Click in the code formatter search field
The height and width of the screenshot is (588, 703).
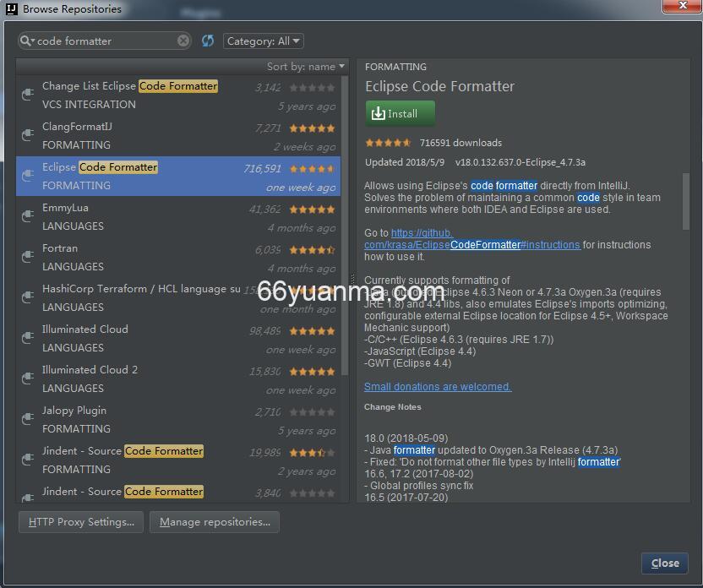click(x=106, y=41)
